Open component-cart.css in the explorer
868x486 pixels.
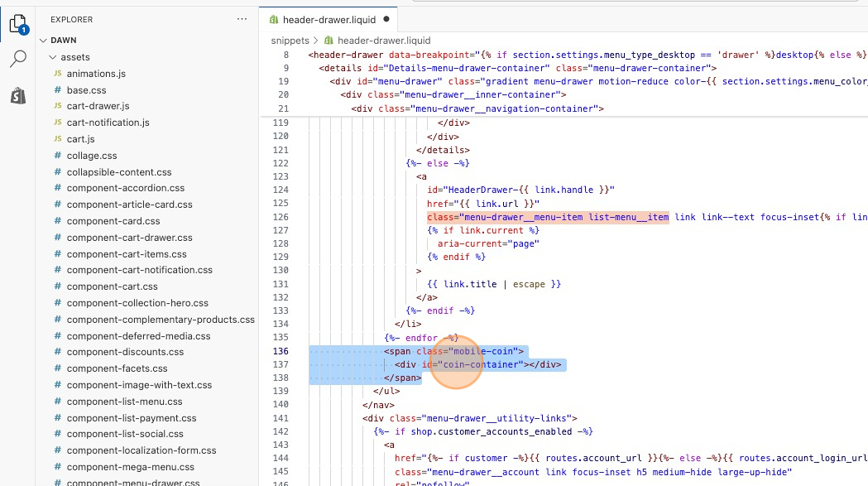click(112, 286)
